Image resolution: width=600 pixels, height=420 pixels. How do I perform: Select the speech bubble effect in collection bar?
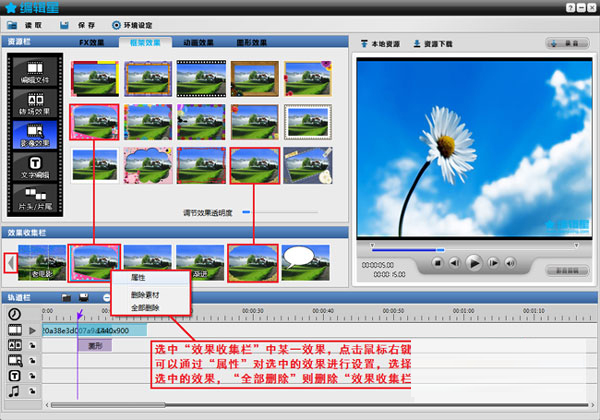point(305,263)
